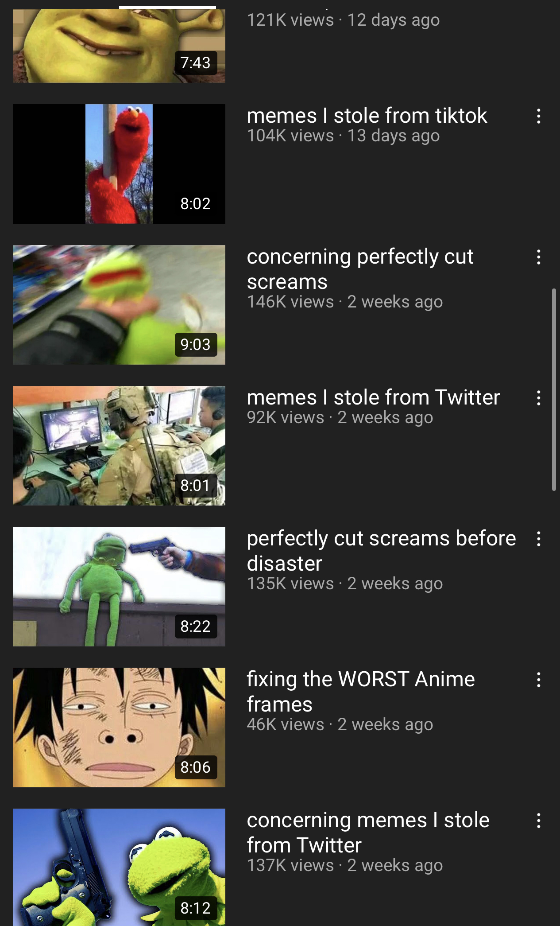Tap title 'concerning perfectly cut screams'
Image resolution: width=560 pixels, height=926 pixels.
[x=360, y=269]
